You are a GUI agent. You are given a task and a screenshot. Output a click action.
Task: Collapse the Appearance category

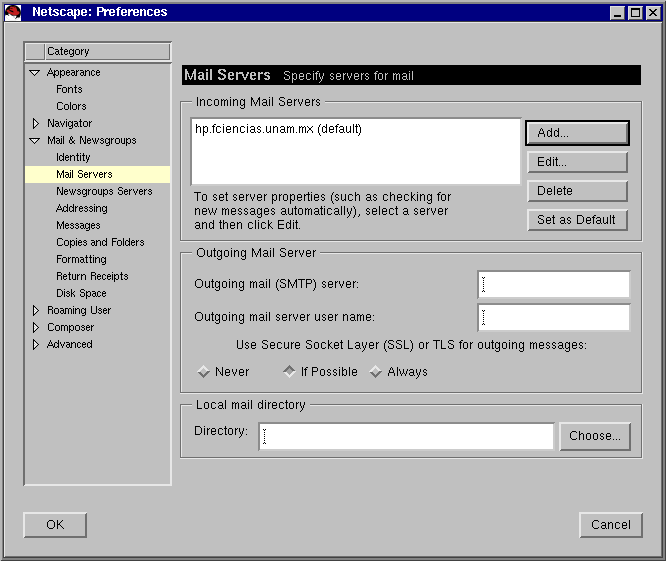tap(35, 73)
